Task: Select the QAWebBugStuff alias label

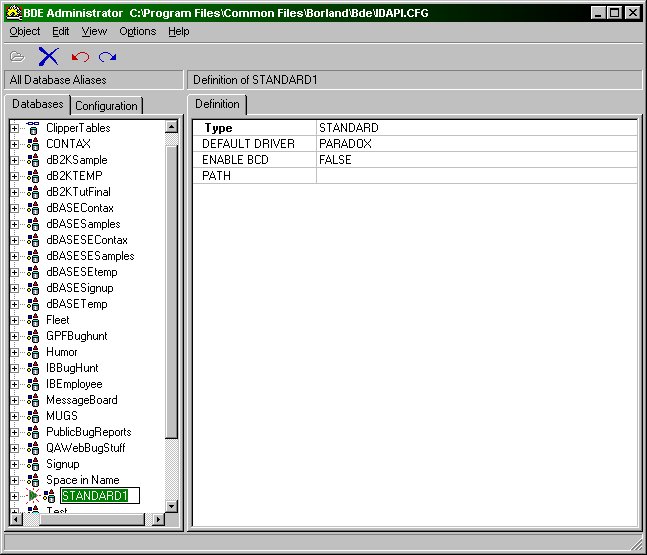Action: click(86, 448)
